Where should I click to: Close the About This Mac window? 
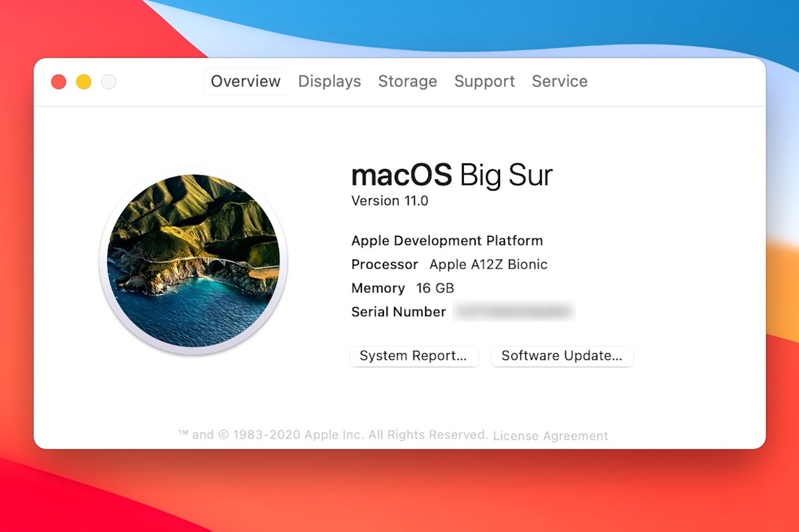[x=59, y=82]
